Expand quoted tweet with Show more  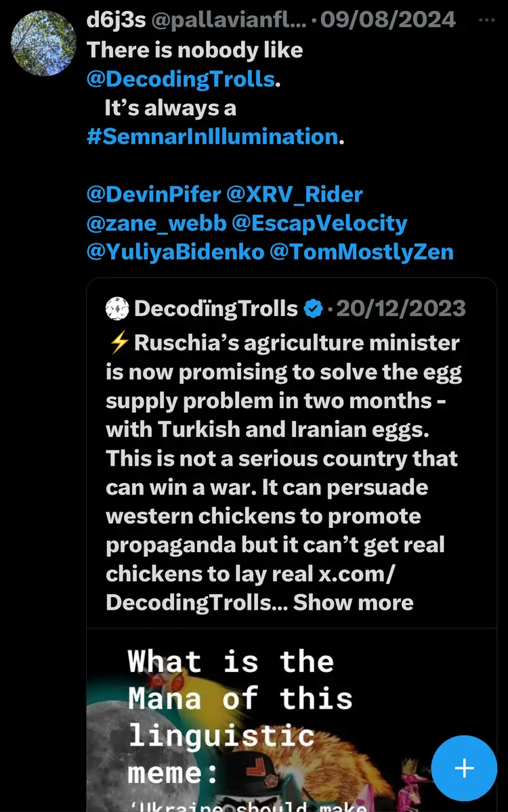[353, 602]
